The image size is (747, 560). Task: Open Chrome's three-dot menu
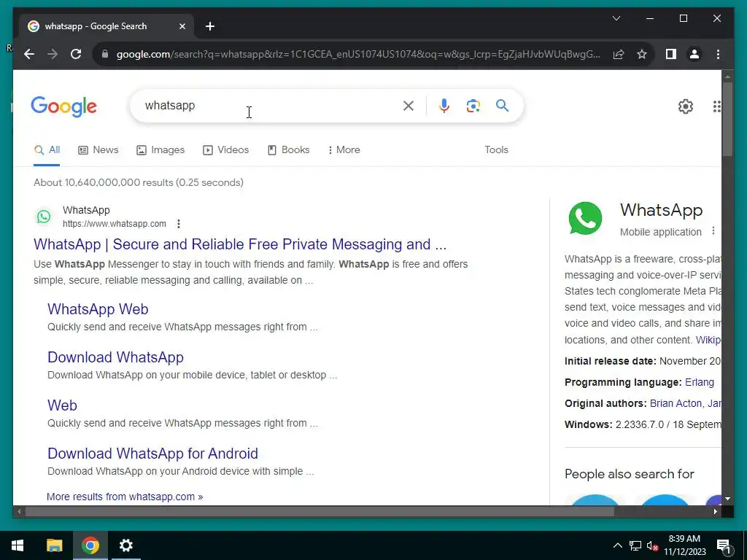point(718,54)
